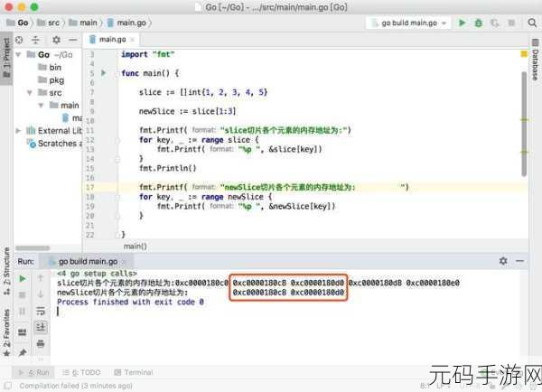Fold the func main block at line 5
Screen dimensions: 542x392
[x=117, y=74]
